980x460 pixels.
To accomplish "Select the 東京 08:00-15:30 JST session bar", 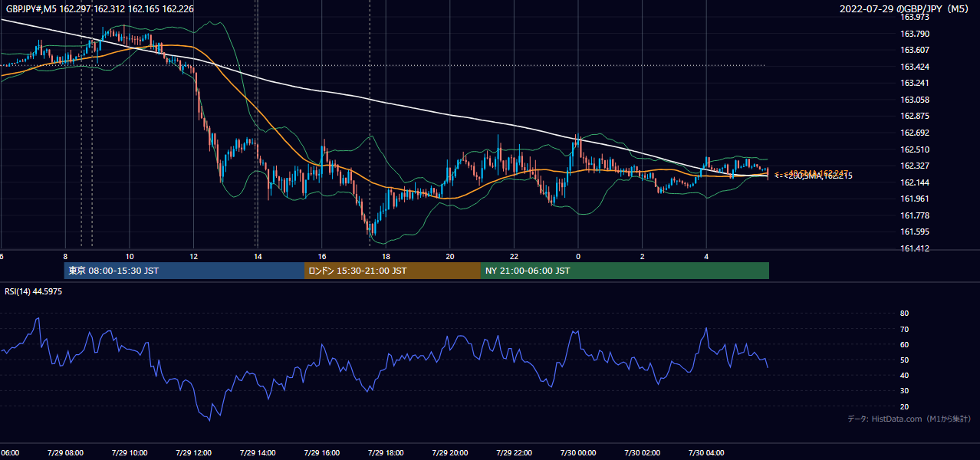I will (x=184, y=271).
